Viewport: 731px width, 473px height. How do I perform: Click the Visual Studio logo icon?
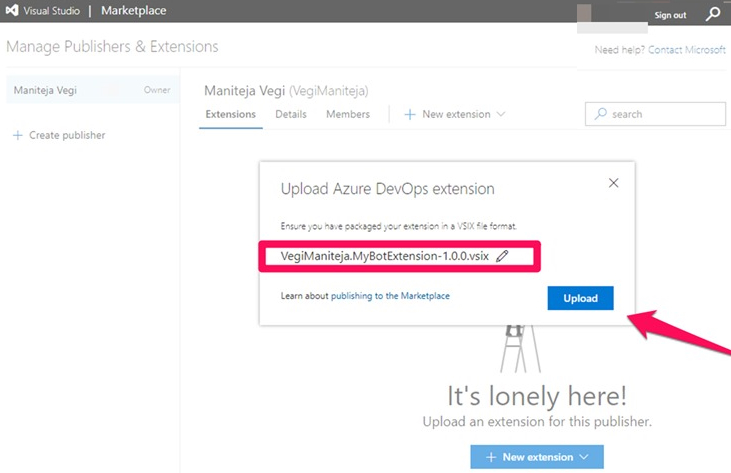coord(15,12)
